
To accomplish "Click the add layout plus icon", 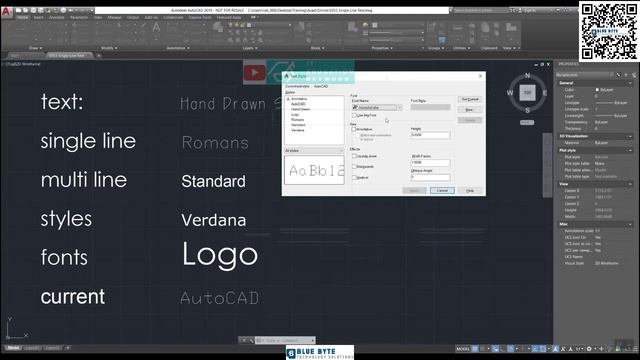I will point(68,348).
